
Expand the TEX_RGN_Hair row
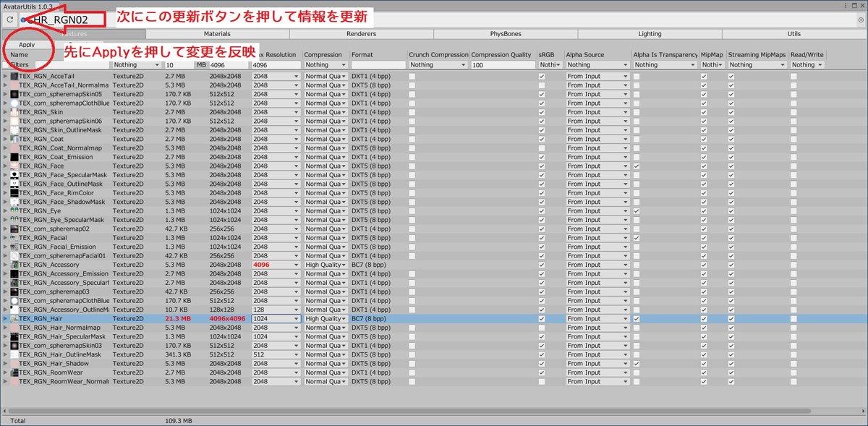coord(5,319)
